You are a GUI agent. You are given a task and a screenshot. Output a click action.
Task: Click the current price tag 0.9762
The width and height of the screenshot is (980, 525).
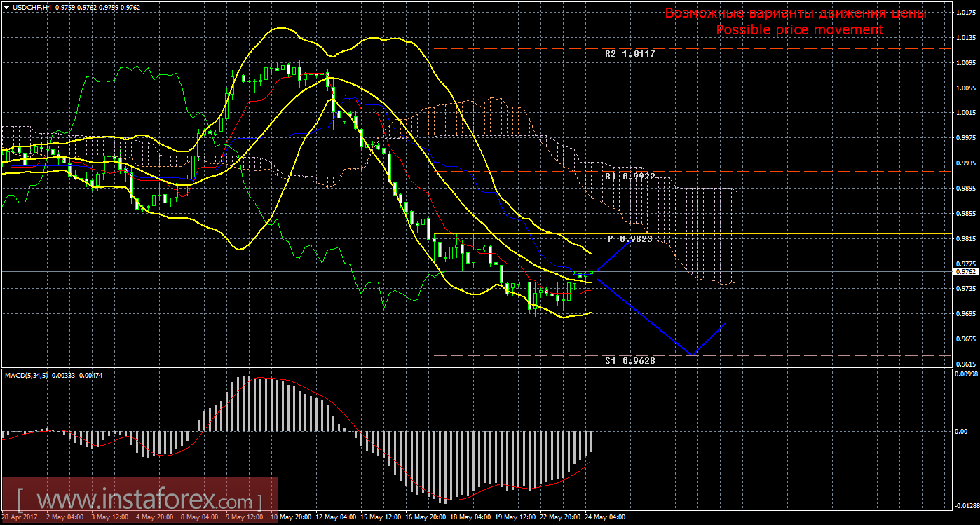click(965, 271)
